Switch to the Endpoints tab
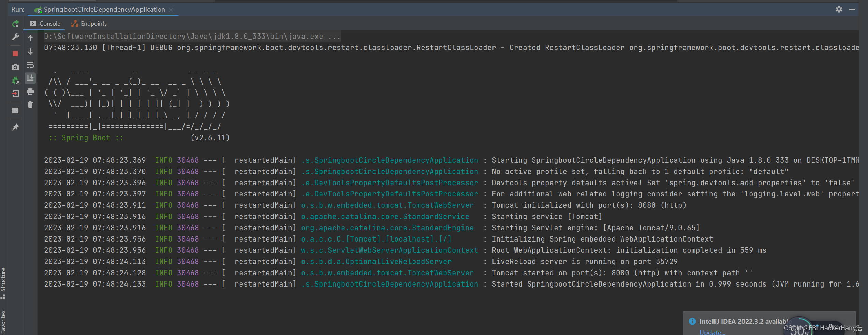Screen dimensions: 868x335 coord(89,24)
